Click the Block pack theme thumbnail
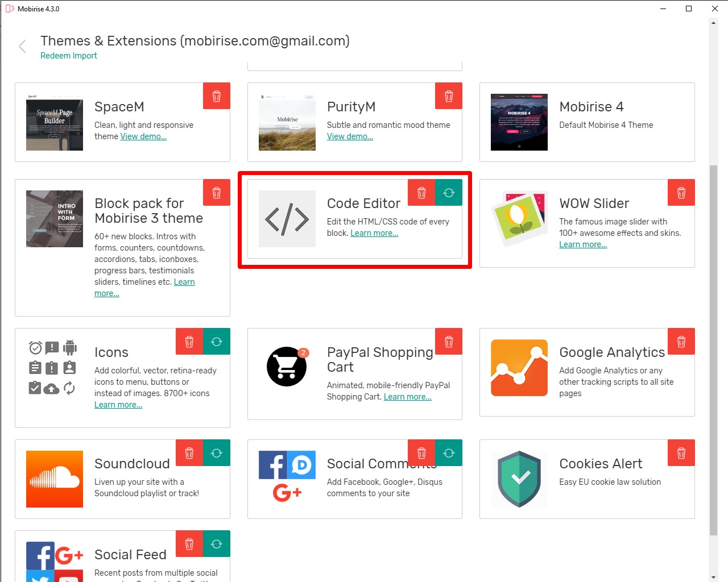The height and width of the screenshot is (582, 728). pyautogui.click(x=55, y=219)
